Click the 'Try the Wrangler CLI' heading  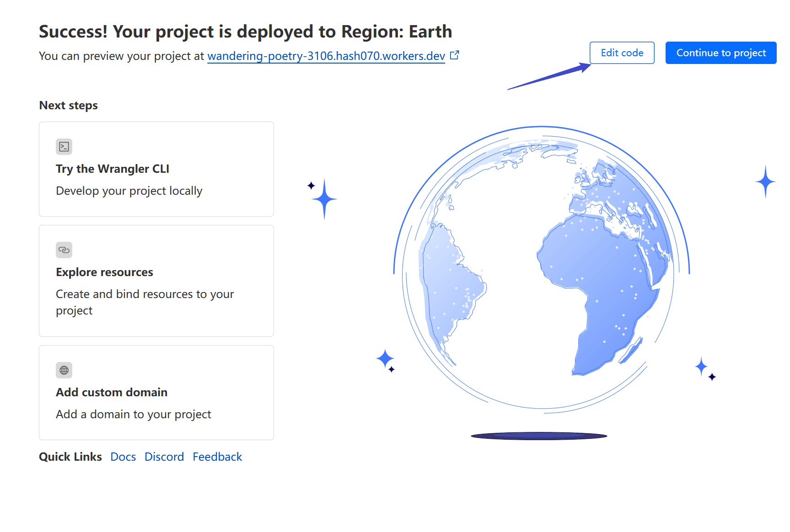tap(113, 169)
